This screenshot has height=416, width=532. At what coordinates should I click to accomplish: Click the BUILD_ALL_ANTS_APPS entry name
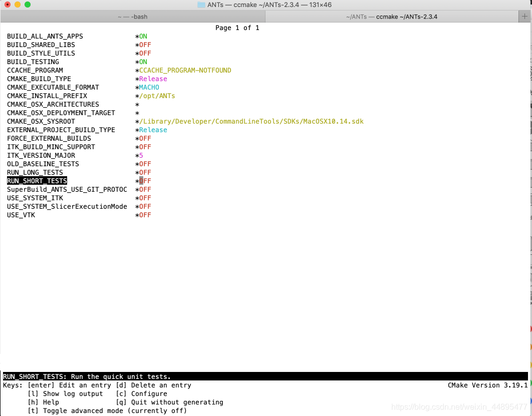(x=45, y=36)
